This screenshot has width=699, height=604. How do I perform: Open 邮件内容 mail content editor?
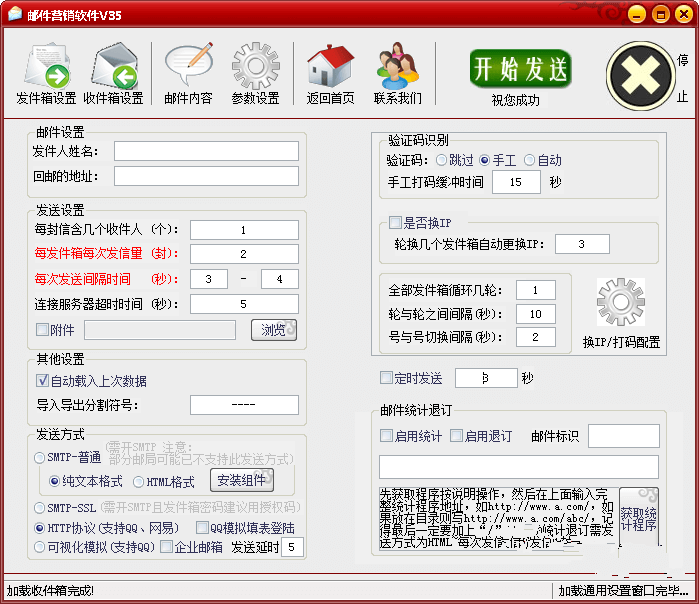[189, 74]
